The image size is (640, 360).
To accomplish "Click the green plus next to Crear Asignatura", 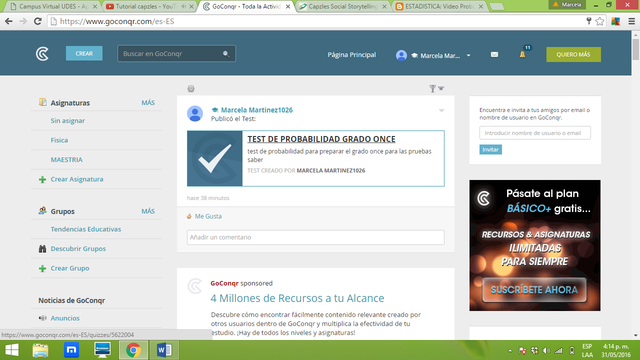I will [x=42, y=179].
